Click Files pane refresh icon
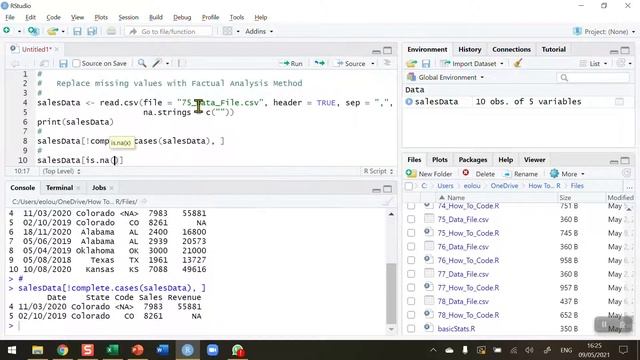 pos(627,173)
